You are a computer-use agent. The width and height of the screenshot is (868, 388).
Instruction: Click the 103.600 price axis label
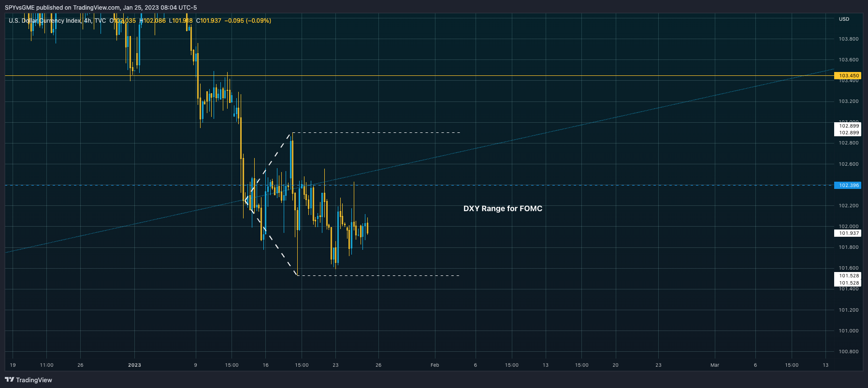849,60
